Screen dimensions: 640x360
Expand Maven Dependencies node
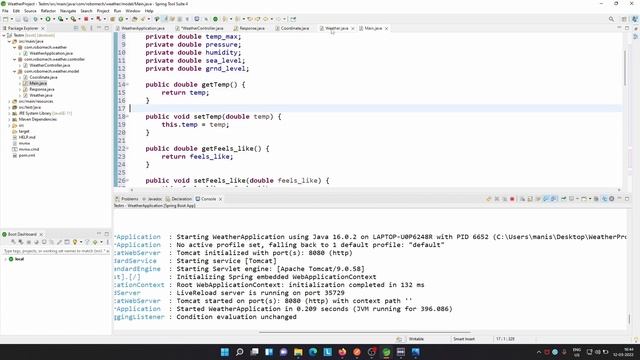coord(9,119)
